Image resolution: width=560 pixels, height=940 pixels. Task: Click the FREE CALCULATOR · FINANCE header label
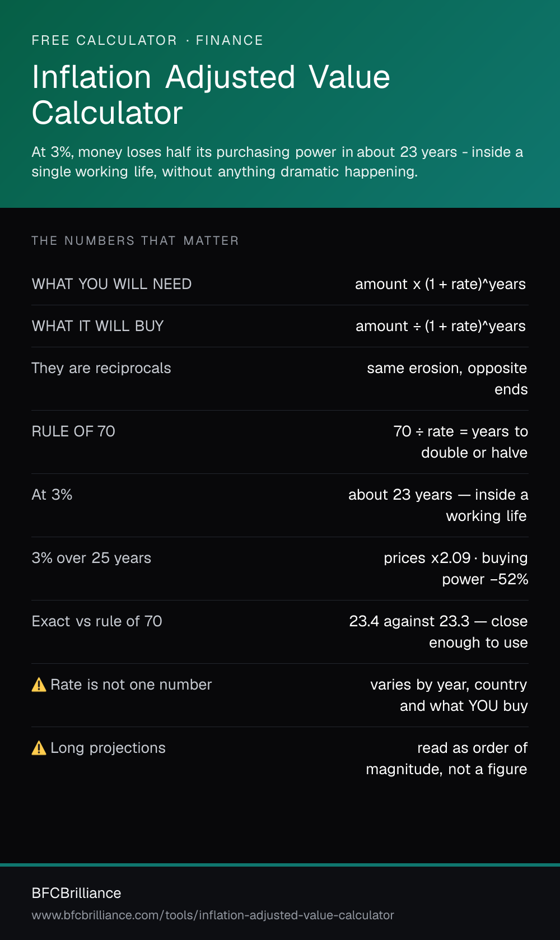tap(147, 40)
